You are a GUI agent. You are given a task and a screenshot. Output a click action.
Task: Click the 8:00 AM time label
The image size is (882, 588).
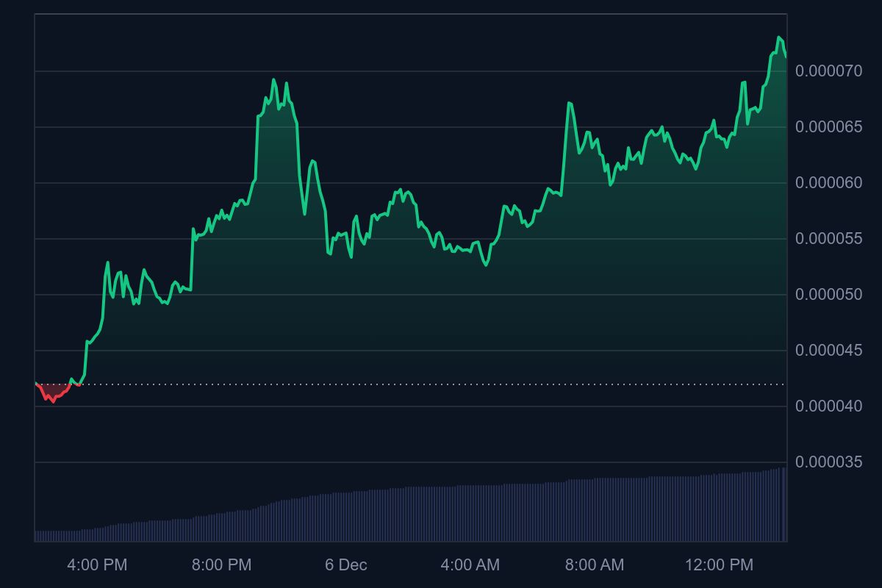pyautogui.click(x=593, y=566)
